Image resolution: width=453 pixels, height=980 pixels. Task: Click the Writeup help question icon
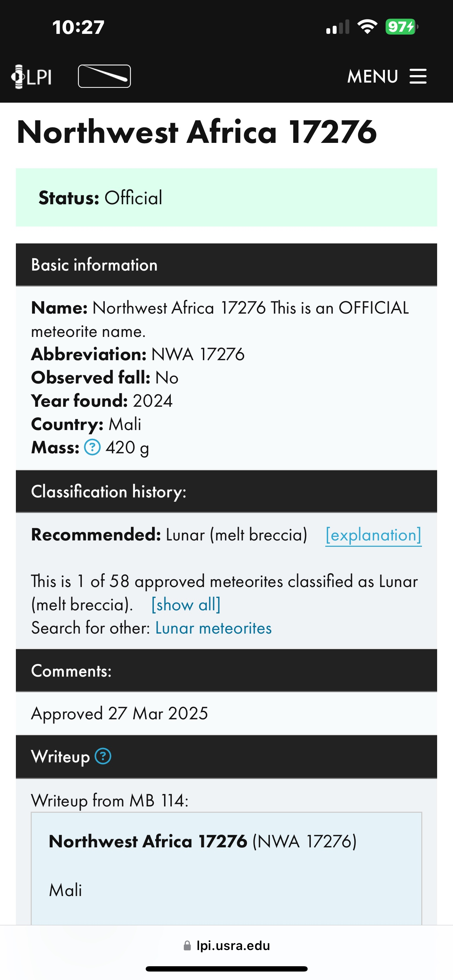[103, 756]
